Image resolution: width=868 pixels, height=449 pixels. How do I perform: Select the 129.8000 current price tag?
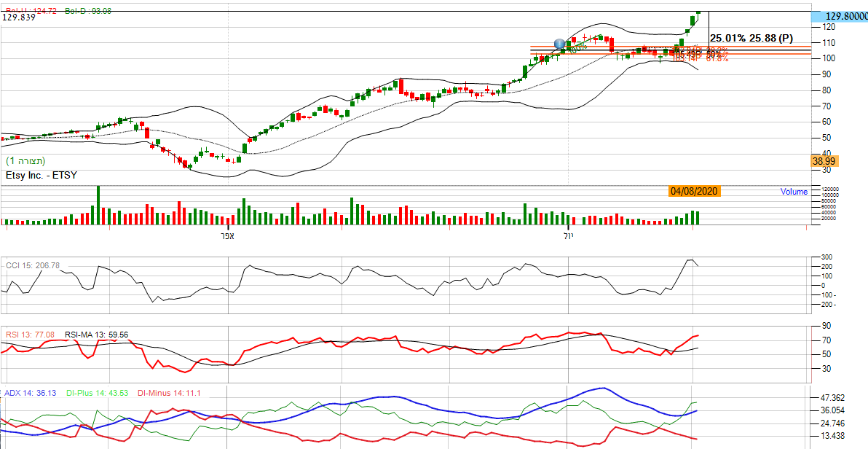click(x=841, y=17)
